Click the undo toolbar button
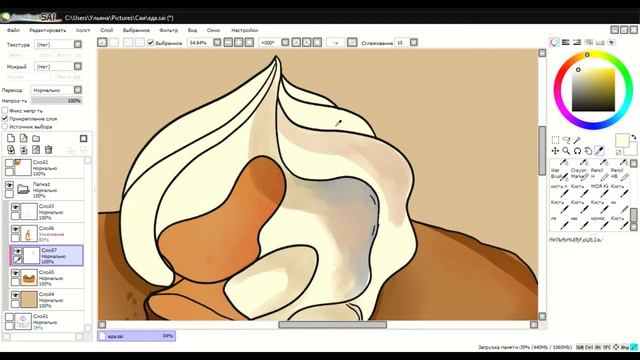Viewport: 640px width, 360px height. pyautogui.click(x=102, y=42)
